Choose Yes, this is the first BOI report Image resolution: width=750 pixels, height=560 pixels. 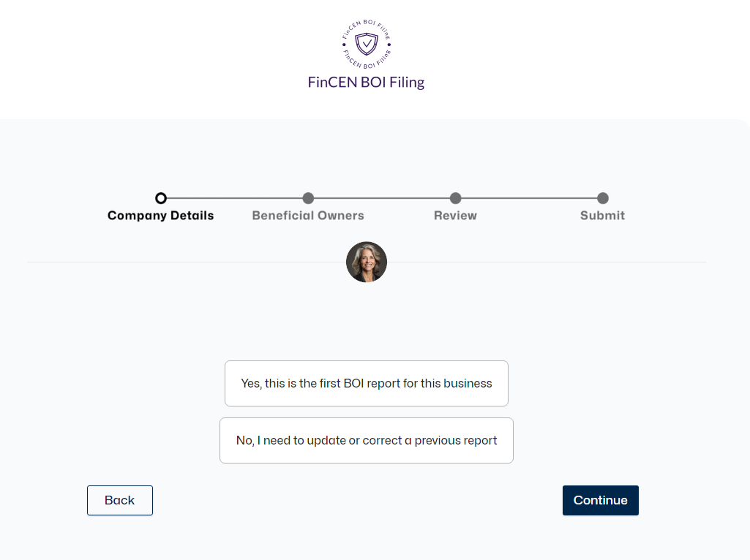[367, 383]
